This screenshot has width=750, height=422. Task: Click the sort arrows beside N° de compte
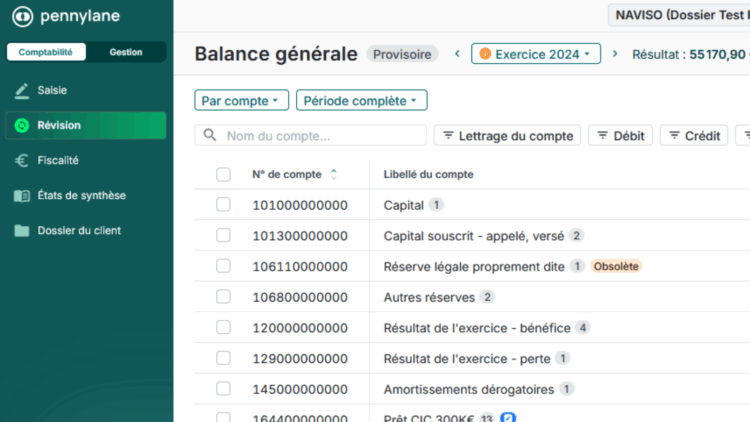click(334, 174)
